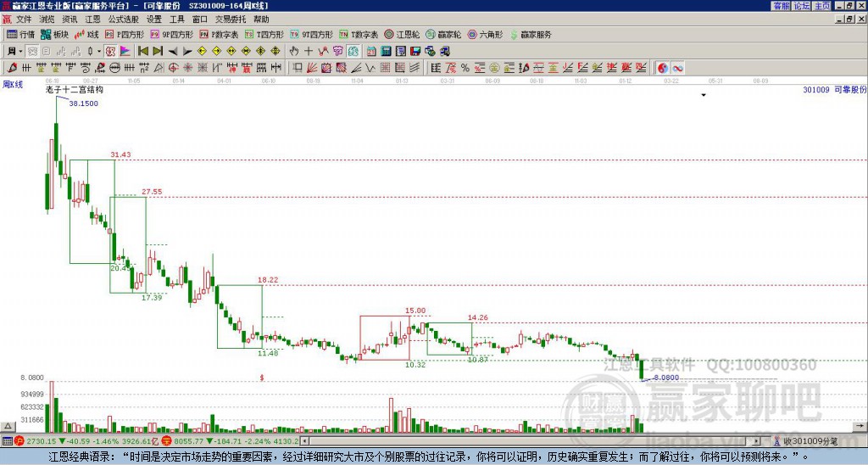The height and width of the screenshot is (465, 868).
Task: Click the yin-yang Taiji icon
Action: coord(663,68)
